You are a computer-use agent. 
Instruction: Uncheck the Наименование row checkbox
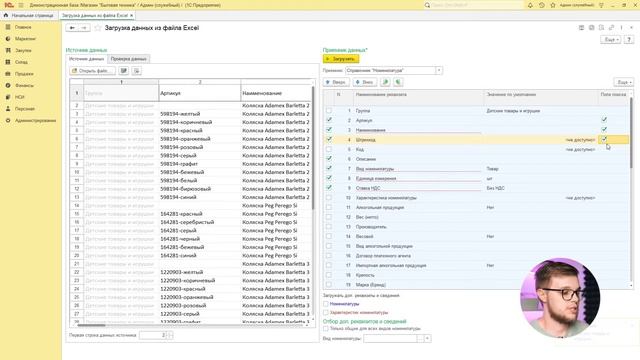click(x=329, y=130)
